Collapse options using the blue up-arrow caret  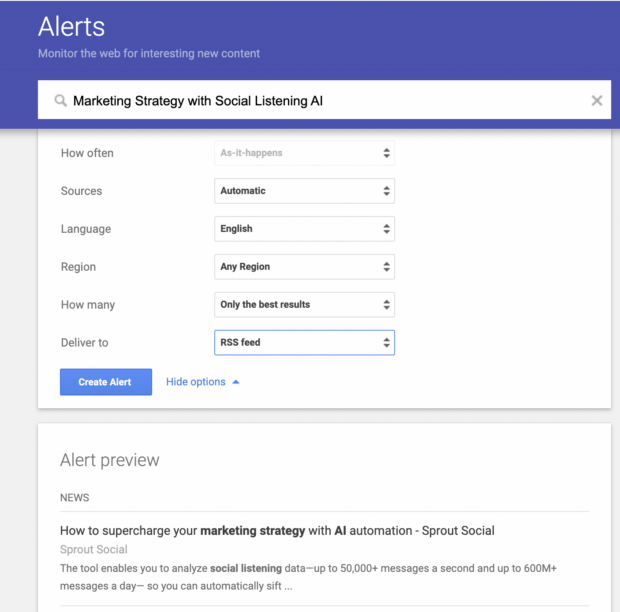click(236, 382)
